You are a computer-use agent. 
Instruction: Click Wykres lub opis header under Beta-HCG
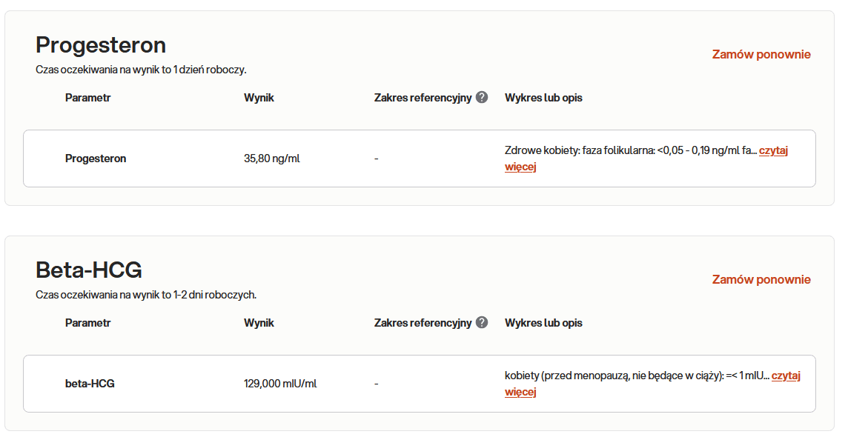click(543, 323)
